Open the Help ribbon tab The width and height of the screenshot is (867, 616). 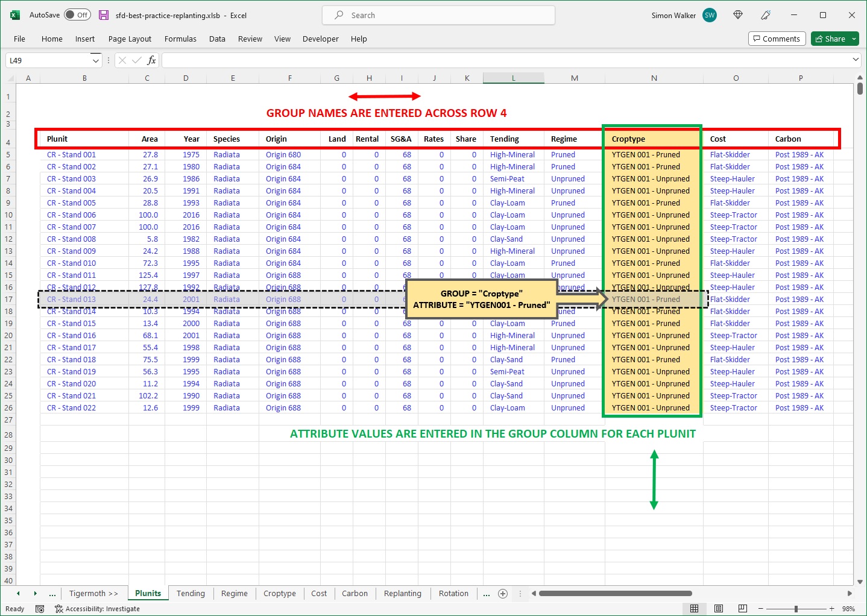point(359,39)
